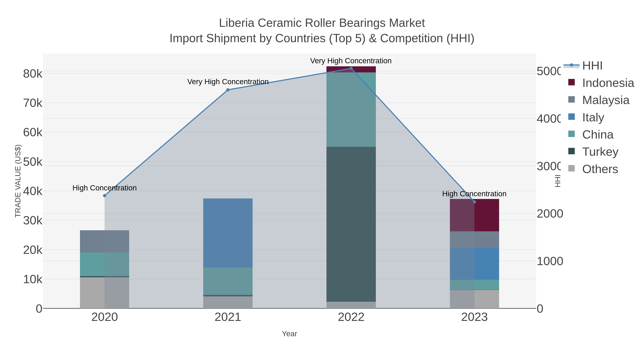Click the 2022 x-axis year label
Screen dimensions: 644x362
[x=351, y=317]
